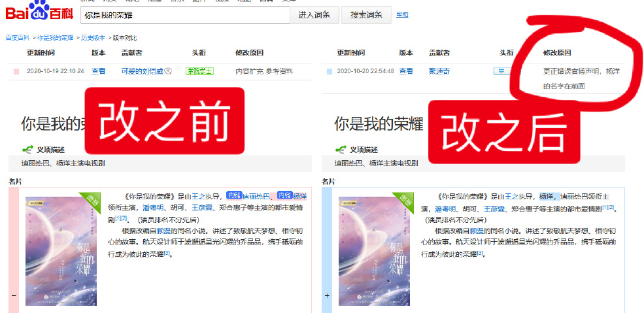The width and height of the screenshot is (644, 313).
Task: Select reason text 更正错误官博声明
Action: [x=572, y=71]
